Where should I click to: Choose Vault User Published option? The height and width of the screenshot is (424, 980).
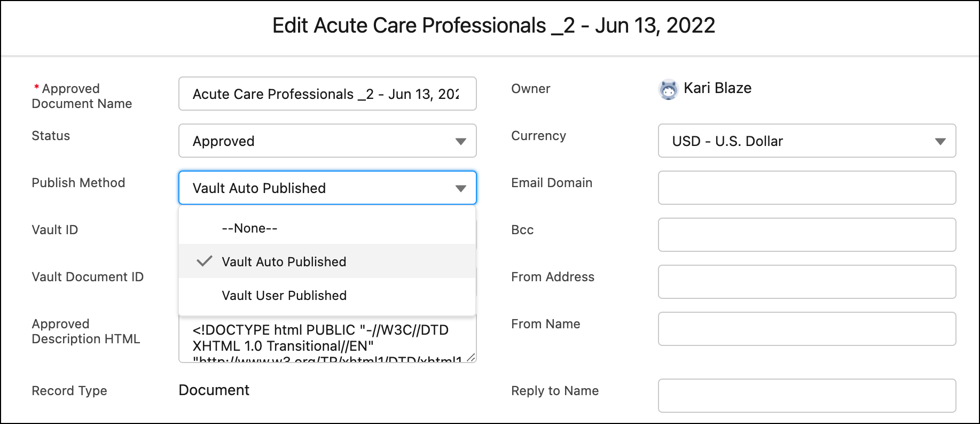(x=284, y=296)
